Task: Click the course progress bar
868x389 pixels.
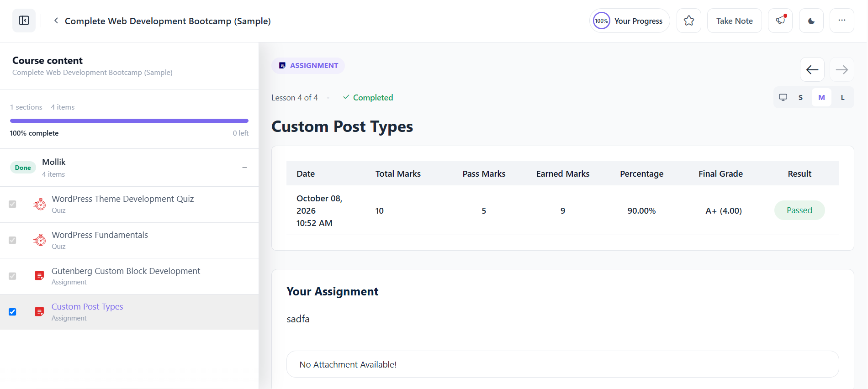Action: [129, 121]
